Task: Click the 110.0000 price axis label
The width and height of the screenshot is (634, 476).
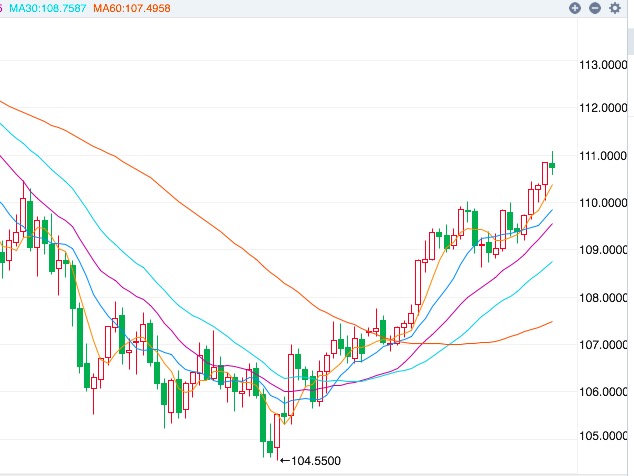Action: tap(604, 203)
